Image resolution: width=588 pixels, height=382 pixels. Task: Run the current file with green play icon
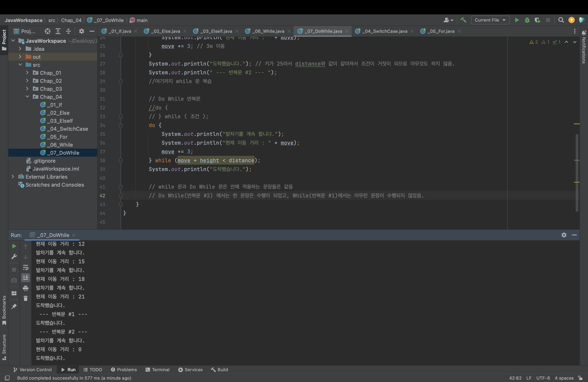pyautogui.click(x=517, y=20)
